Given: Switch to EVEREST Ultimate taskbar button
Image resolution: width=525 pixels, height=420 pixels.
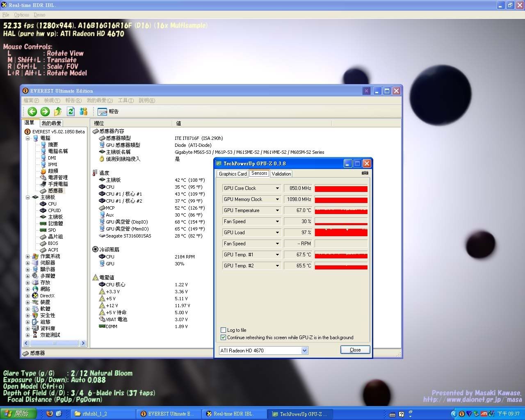Looking at the screenshot, I should point(168,414).
